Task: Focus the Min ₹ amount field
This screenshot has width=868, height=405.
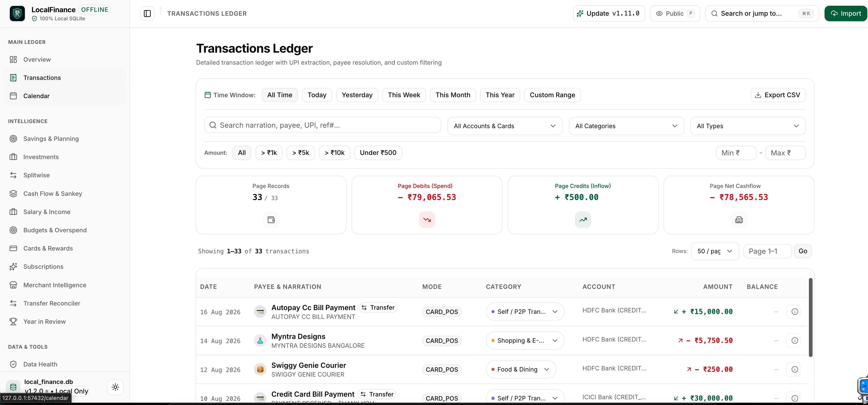Action: point(736,153)
